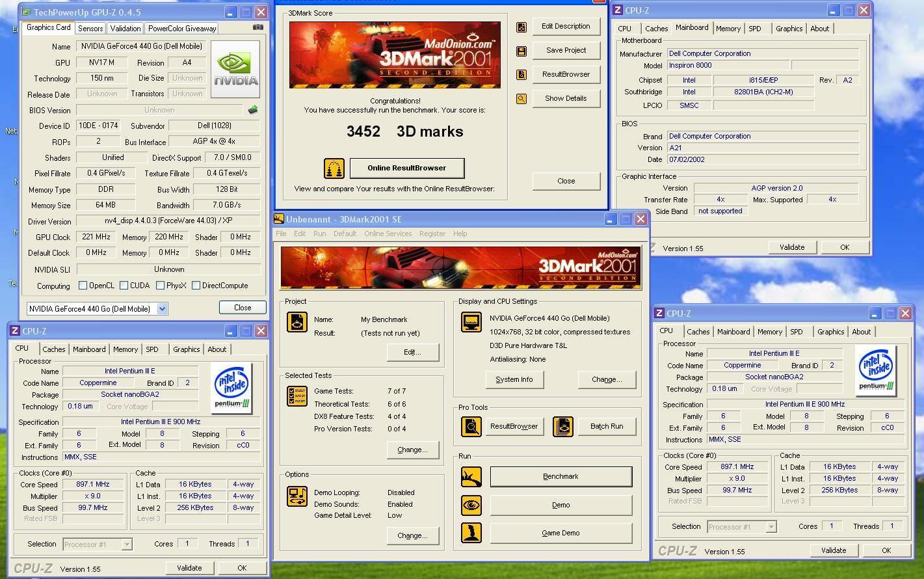Open the File menu in 3DMark2001
The height and width of the screenshot is (579, 924).
281,234
